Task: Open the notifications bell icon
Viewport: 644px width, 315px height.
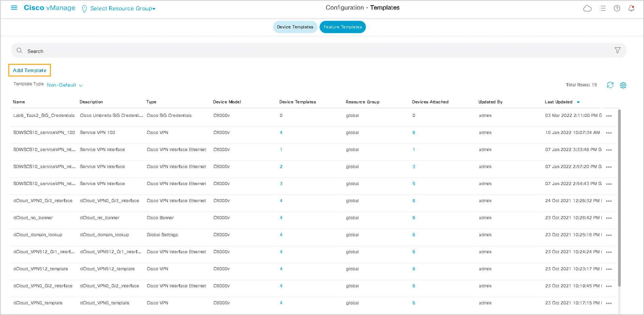Action: [631, 8]
